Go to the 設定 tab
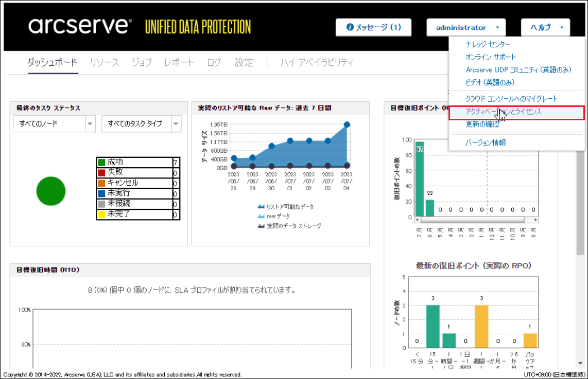 coord(244,63)
